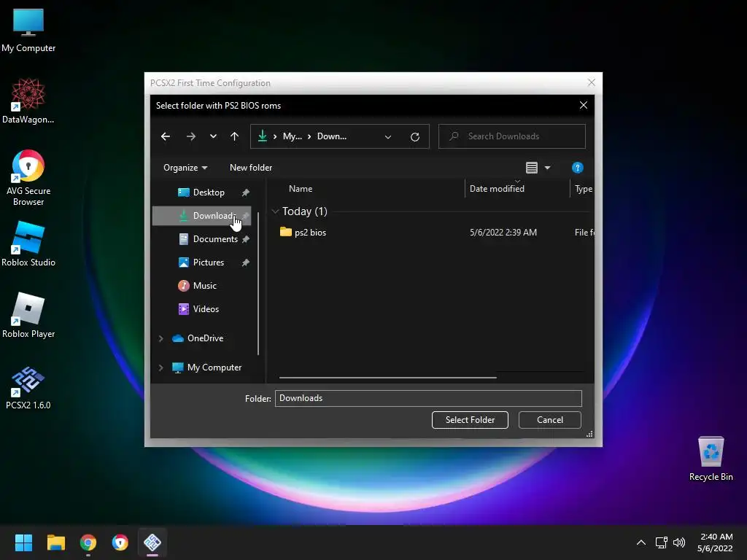The image size is (747, 560).
Task: Select Downloads in navigation pane
Action: [x=201, y=216]
